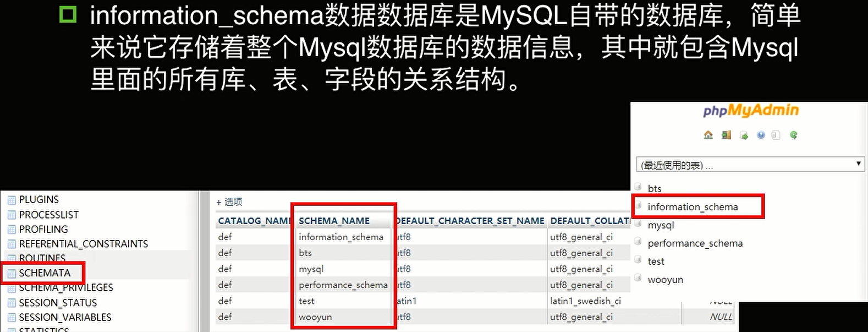The width and height of the screenshot is (868, 332).
Task: Click utf8_general_ci in the wooyun row
Action: (x=581, y=317)
